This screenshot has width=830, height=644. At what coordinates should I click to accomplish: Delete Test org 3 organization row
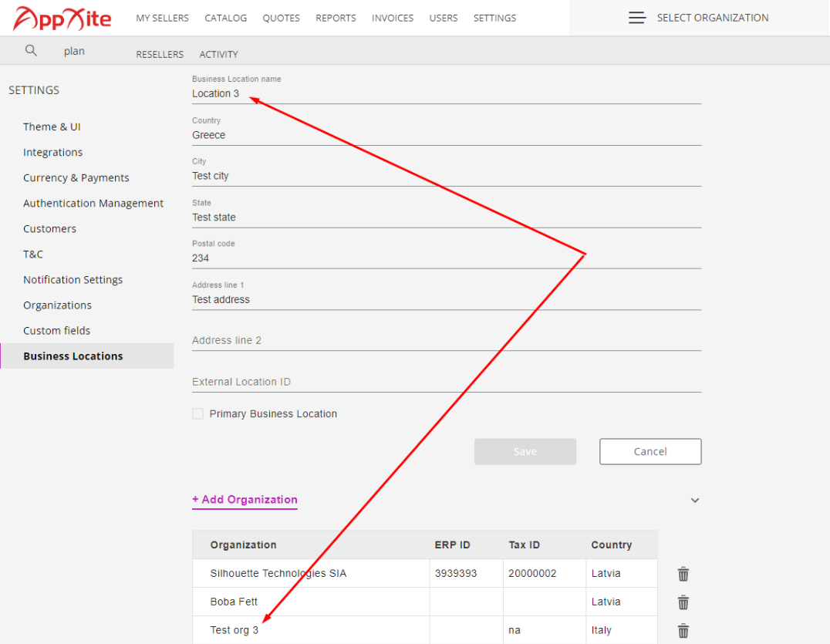pos(683,631)
